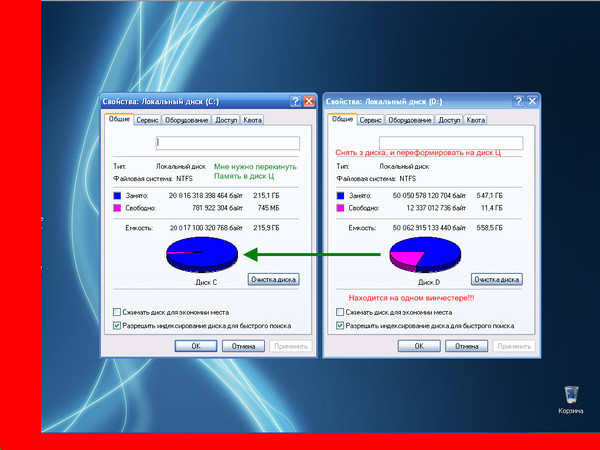The image size is (600, 450).
Task: Click the disk D usage pie chart
Action: tap(425, 254)
